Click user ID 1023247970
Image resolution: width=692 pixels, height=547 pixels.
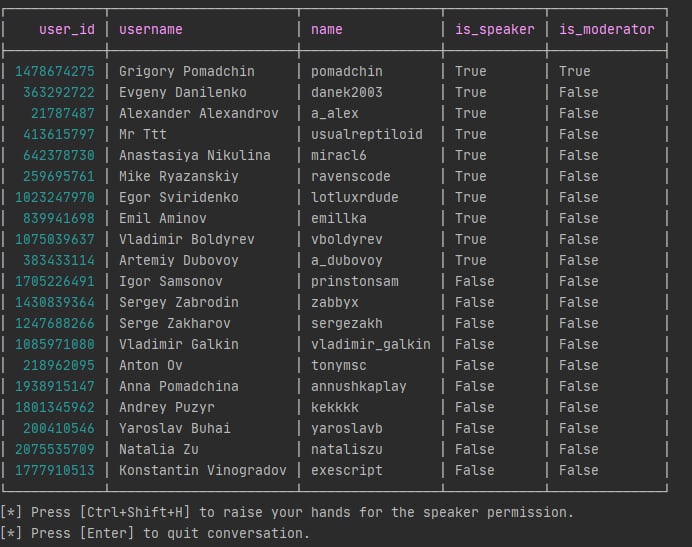pos(55,197)
